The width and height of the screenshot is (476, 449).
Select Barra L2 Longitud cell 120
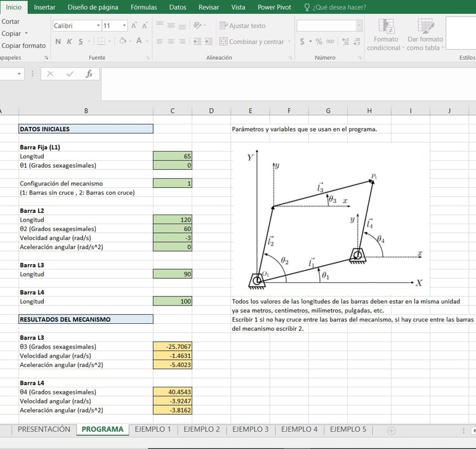tap(173, 220)
